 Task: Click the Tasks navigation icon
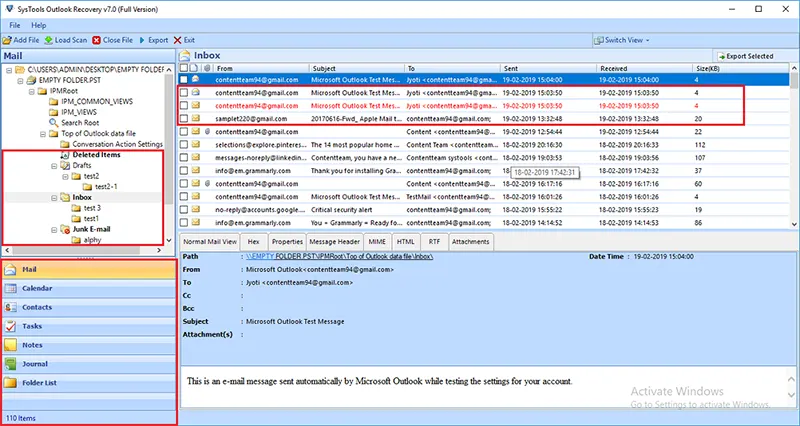(11, 326)
